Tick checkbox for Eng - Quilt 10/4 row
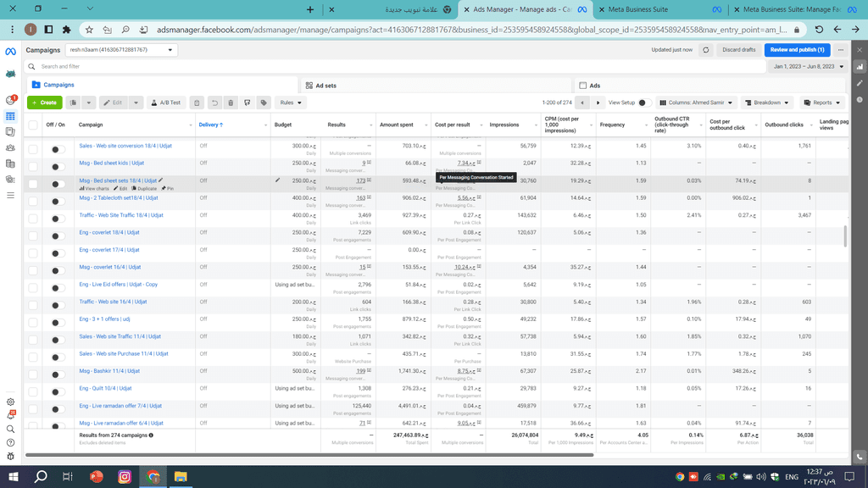This screenshot has height=488, width=868. (33, 391)
